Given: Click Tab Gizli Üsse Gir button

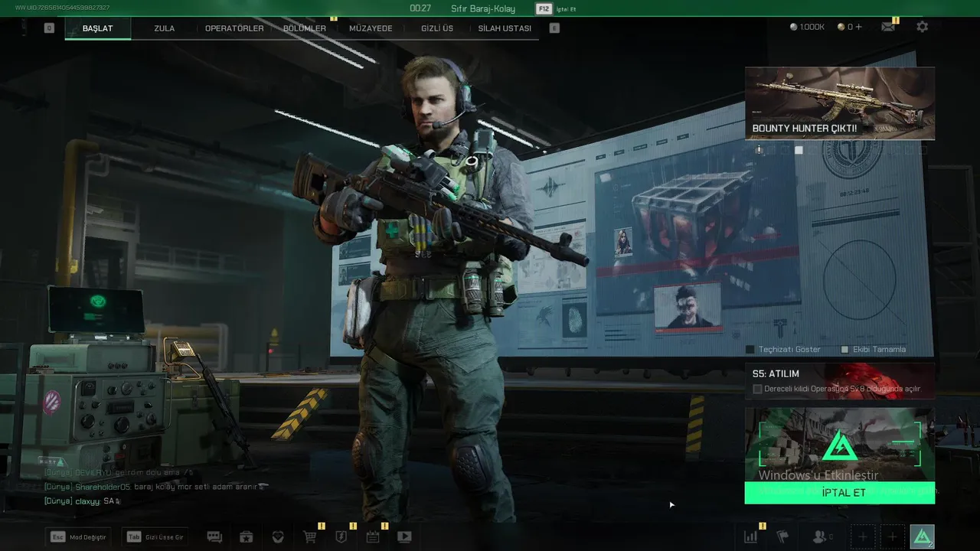Looking at the screenshot, I should [x=155, y=537].
